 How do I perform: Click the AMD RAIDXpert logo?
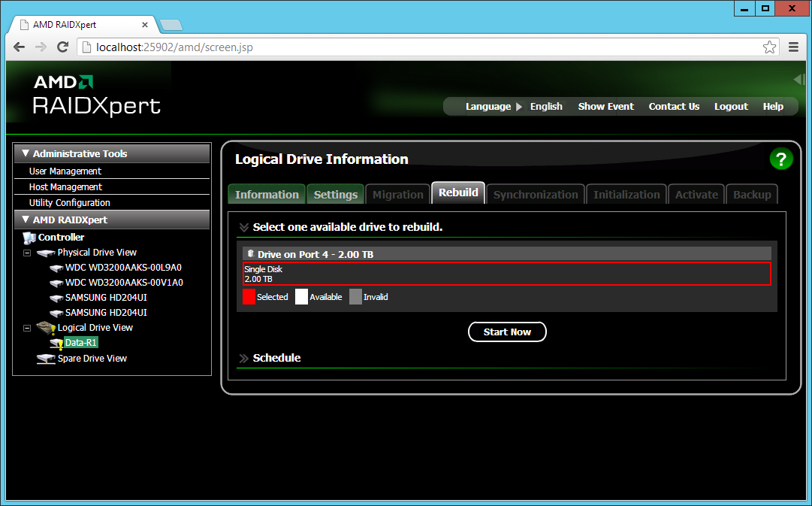coord(97,96)
